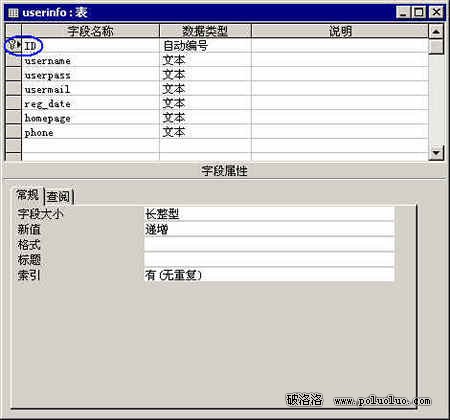Click the scroll up arrow of field list
450x420 pixels.
[436, 32]
